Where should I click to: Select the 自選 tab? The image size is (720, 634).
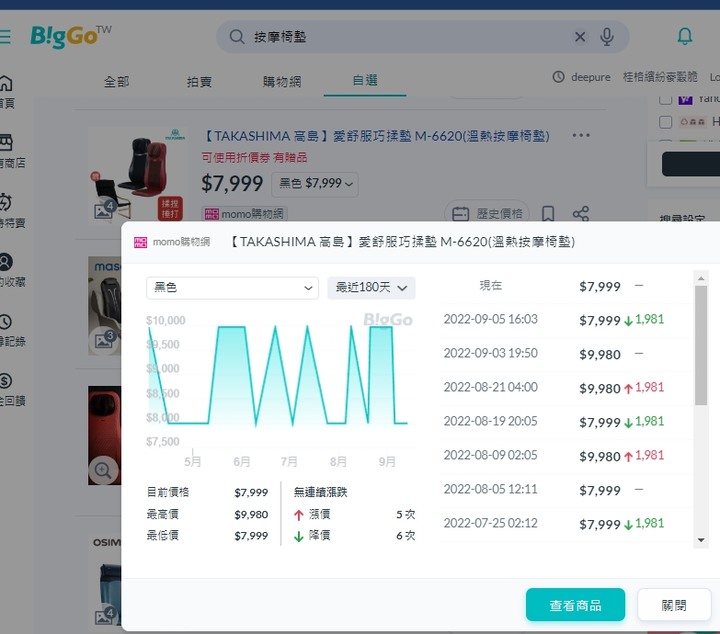coord(365,80)
